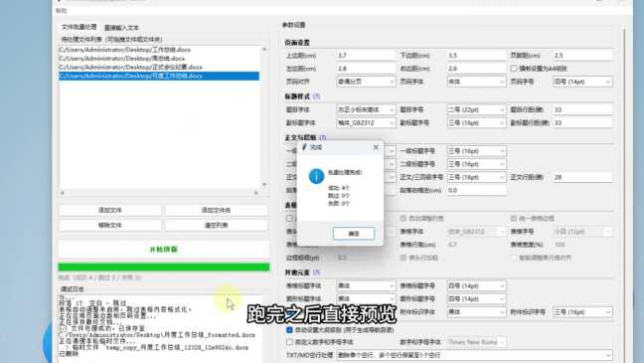Select 月度工作总结.docx in the file list
Viewport: 644px width, 363px height.
coord(159,76)
